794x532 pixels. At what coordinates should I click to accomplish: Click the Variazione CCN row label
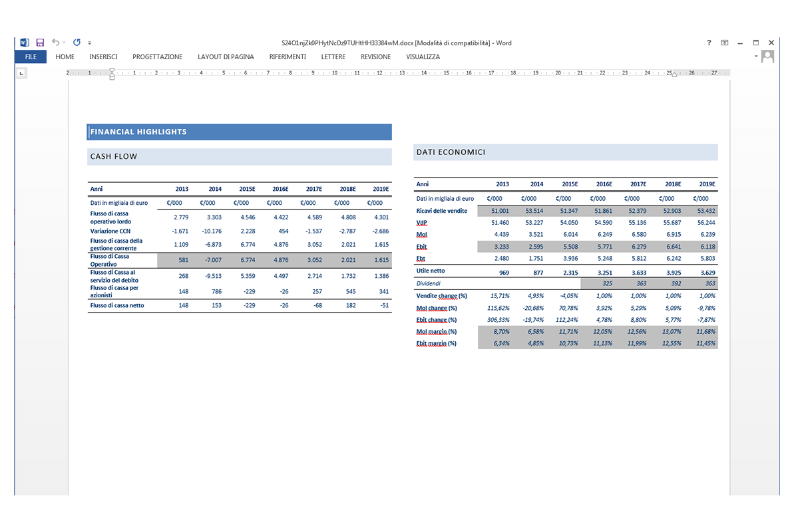pyautogui.click(x=110, y=231)
